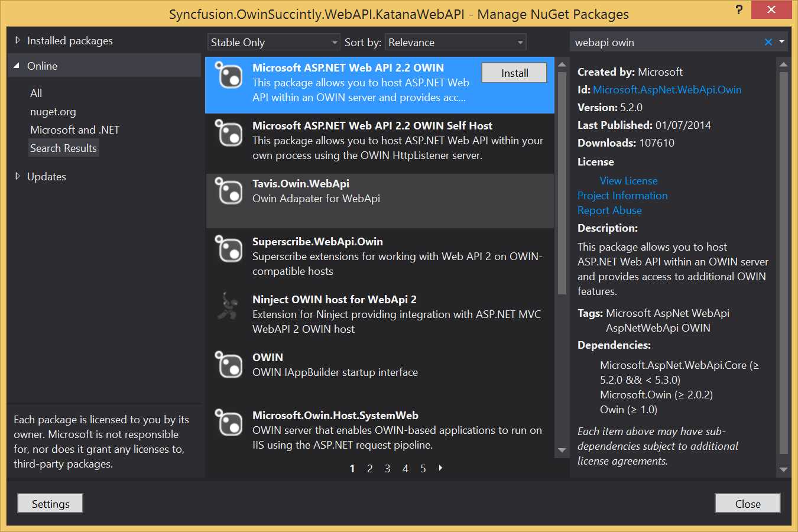The width and height of the screenshot is (798, 532).
Task: Open the Settings dialog
Action: pyautogui.click(x=50, y=504)
